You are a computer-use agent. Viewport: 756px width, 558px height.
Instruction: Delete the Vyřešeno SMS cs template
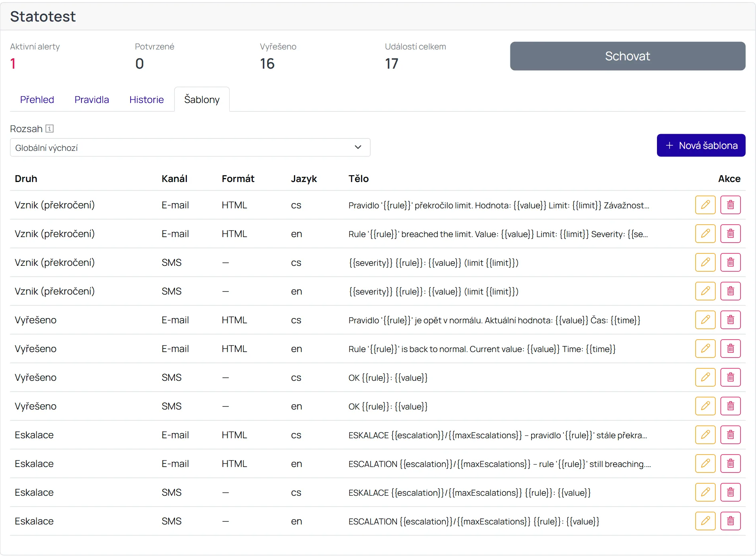(730, 377)
